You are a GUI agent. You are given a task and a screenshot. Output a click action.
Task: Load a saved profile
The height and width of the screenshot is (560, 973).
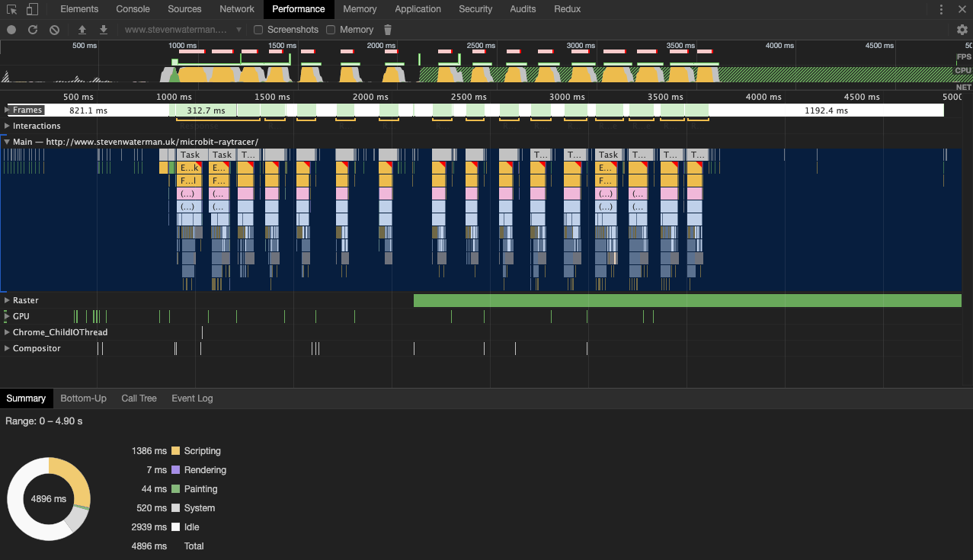pyautogui.click(x=82, y=29)
